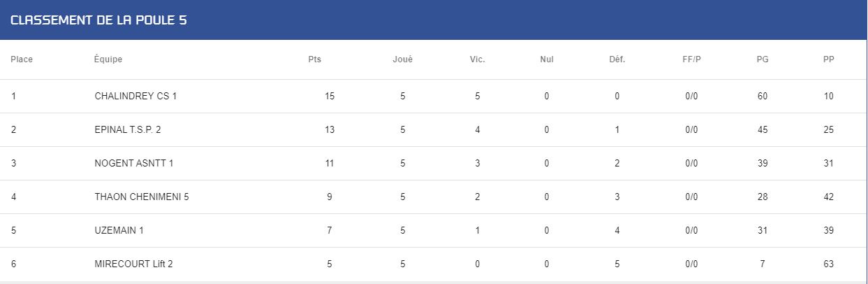868x284 pixels.
Task: Click the Nul column header
Action: click(x=547, y=59)
